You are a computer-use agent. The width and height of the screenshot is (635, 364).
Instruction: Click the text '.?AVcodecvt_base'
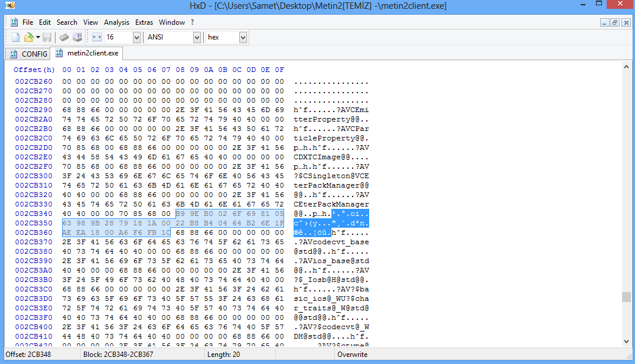331,242
